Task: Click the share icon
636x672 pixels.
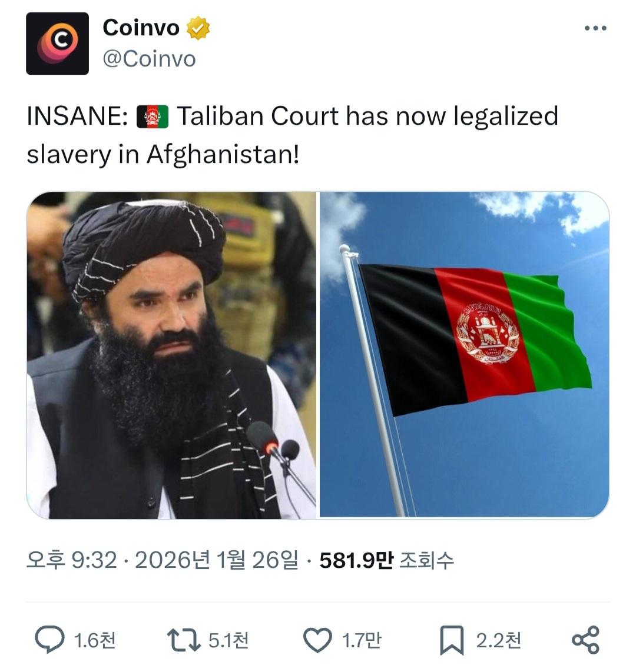Action: pyautogui.click(x=585, y=640)
